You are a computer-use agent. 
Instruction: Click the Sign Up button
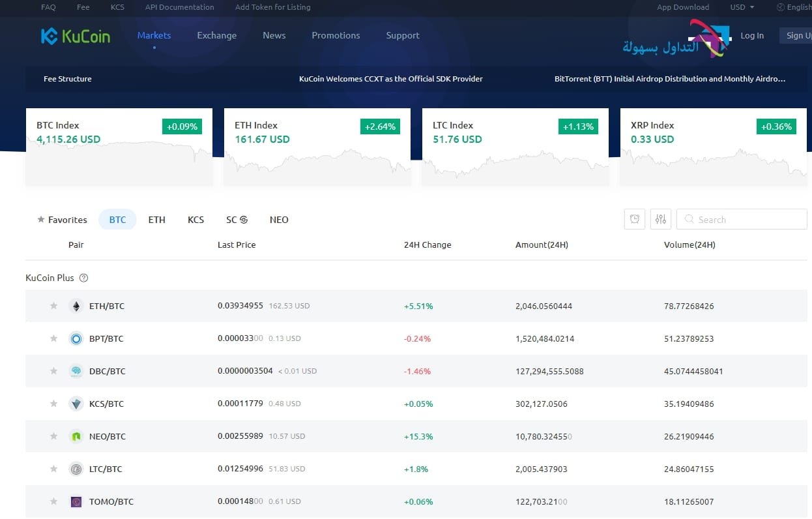pos(796,36)
